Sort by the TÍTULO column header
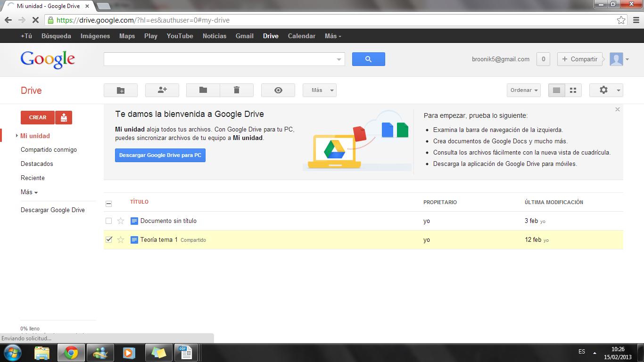The width and height of the screenshot is (644, 362). (139, 202)
